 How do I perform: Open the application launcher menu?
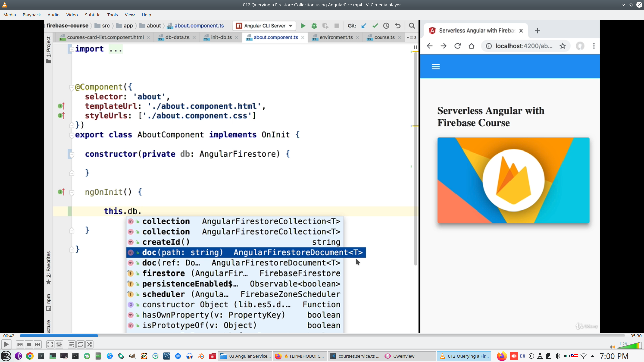(x=6, y=356)
